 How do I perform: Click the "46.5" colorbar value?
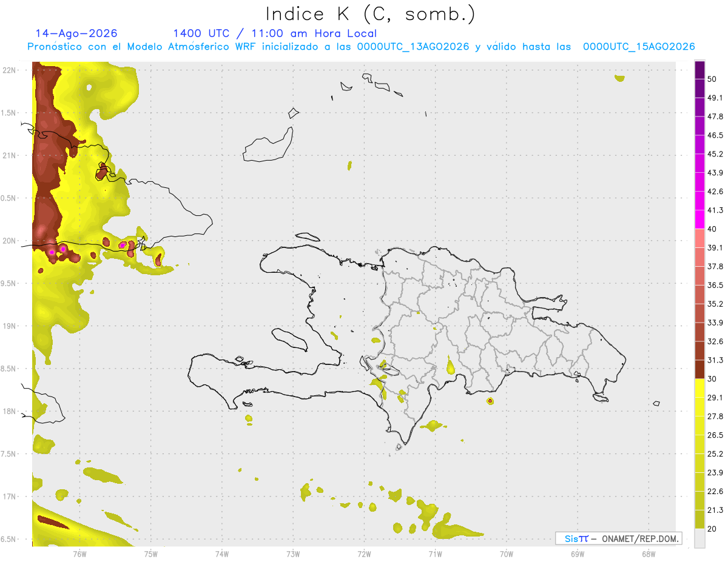715,135
